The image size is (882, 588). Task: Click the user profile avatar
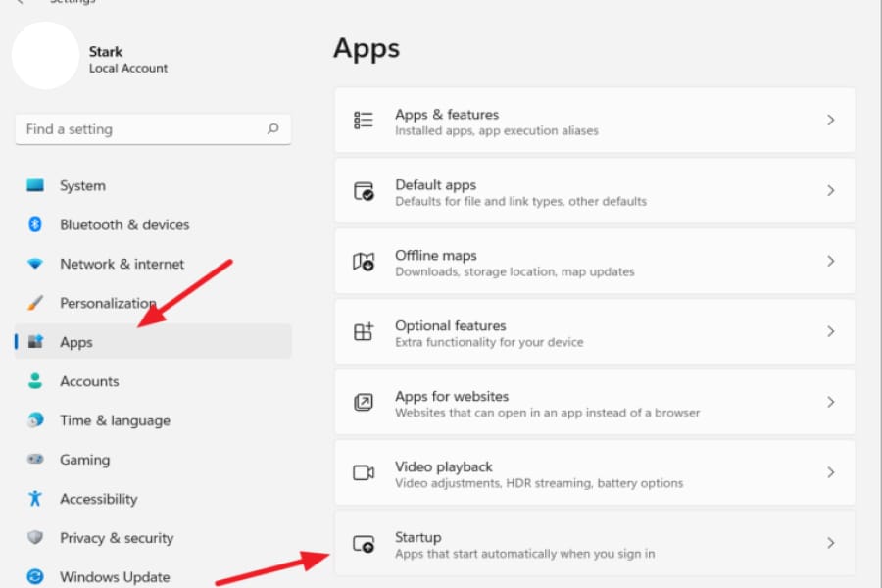[x=45, y=55]
